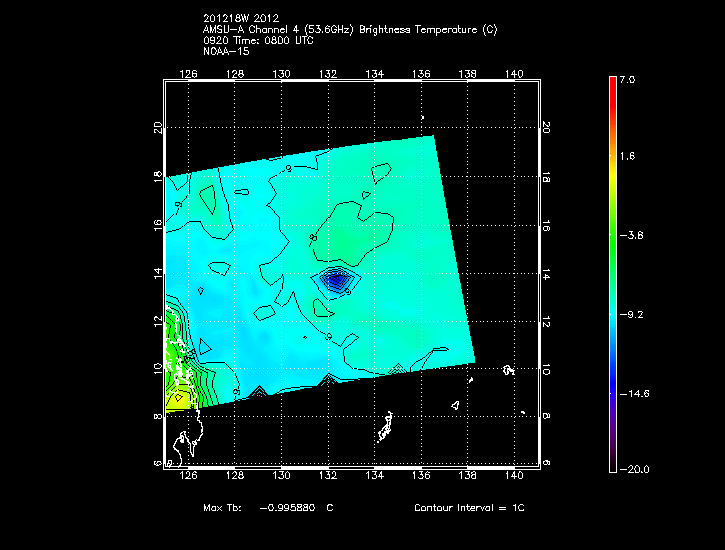The width and height of the screenshot is (725, 550).
Task: Click the top axis longitude label '140'
Action: pos(514,74)
